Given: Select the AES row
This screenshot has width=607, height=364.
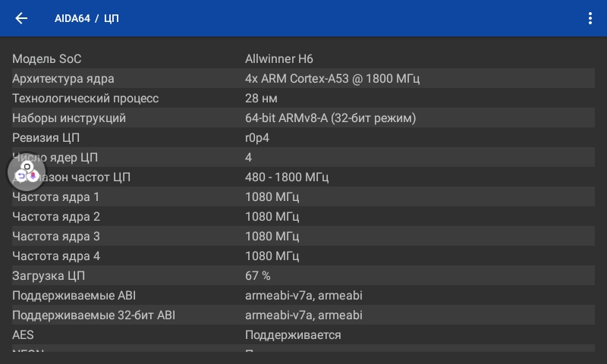Looking at the screenshot, I should (x=303, y=334).
